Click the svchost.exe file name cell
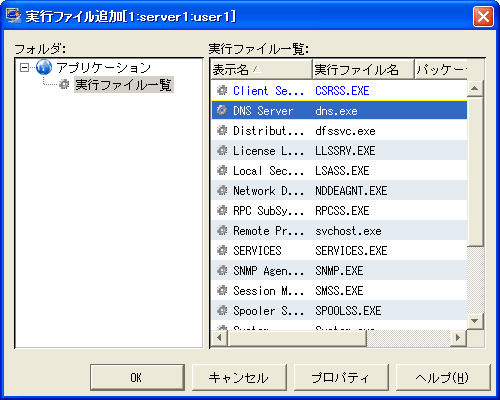The width and height of the screenshot is (500, 400). click(348, 231)
